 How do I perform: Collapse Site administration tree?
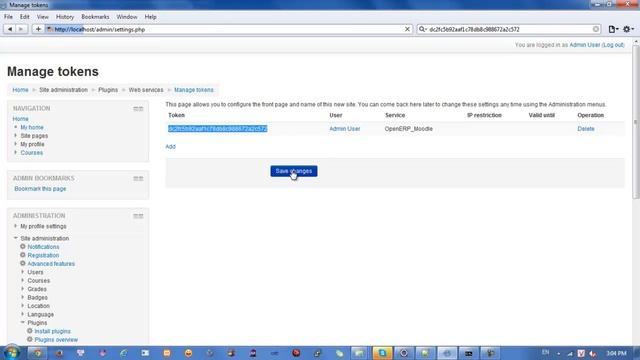(16, 238)
